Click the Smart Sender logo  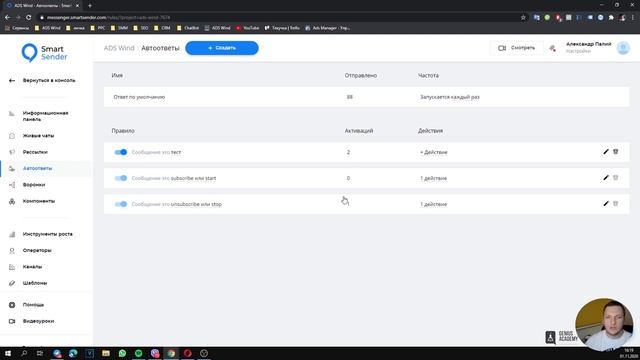pos(44,53)
